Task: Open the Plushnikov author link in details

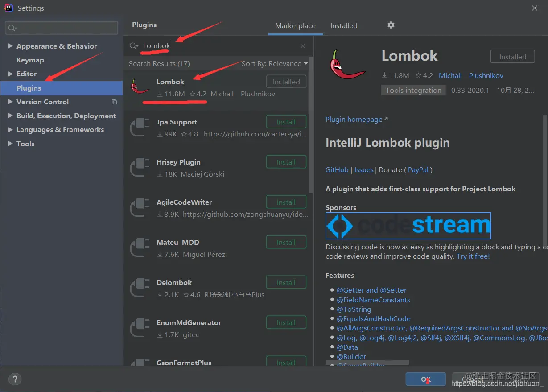Action: (486, 75)
